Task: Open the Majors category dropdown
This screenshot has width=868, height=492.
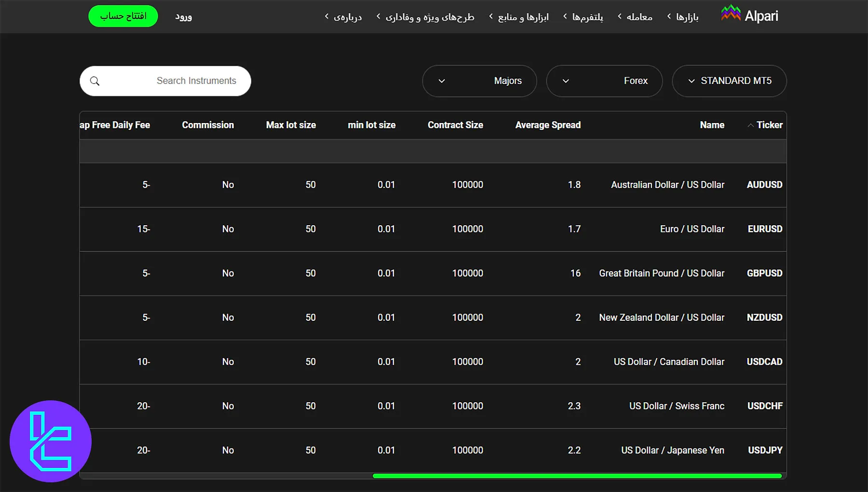Action: pos(479,81)
